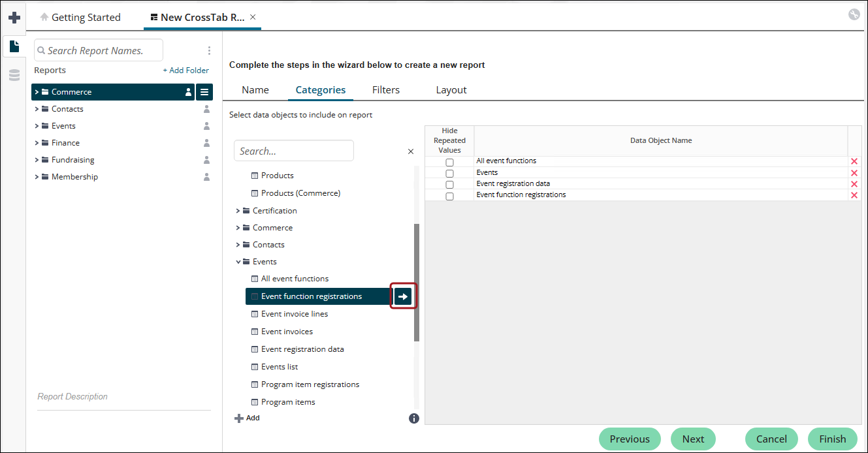
Task: Click the Finish button
Action: coord(833,439)
